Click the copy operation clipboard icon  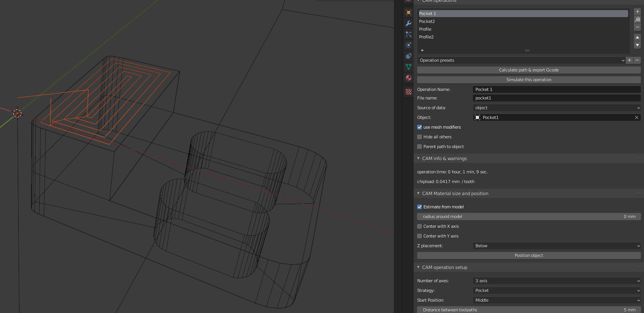point(637,19)
